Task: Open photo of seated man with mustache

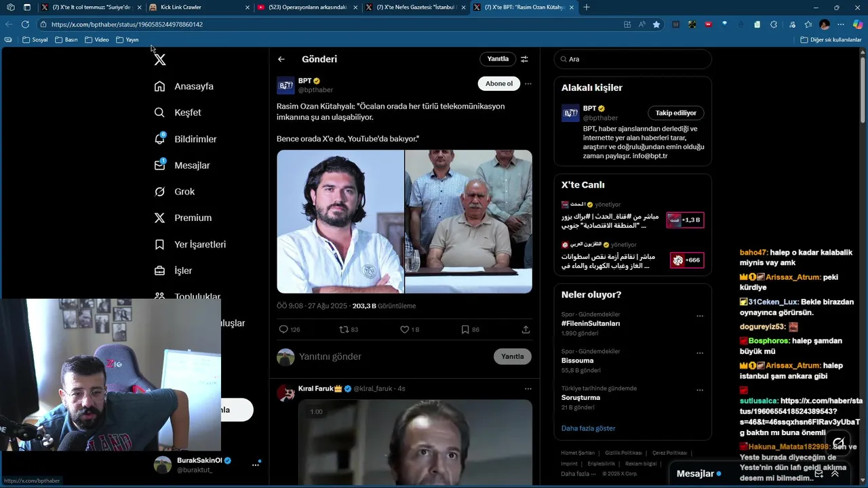Action: point(469,222)
